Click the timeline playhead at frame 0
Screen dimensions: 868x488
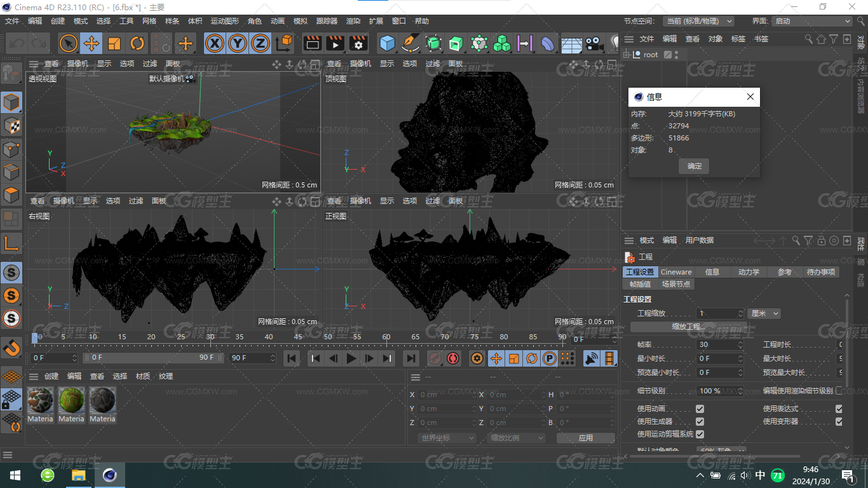[x=36, y=337]
